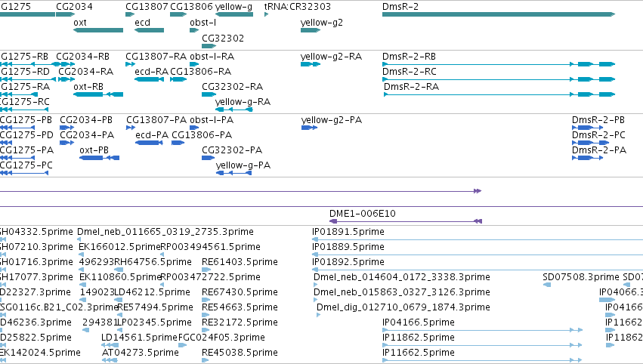Screen dimensions: 643x364
Task: Click the ecd-PA protein bar
Action: [149, 143]
